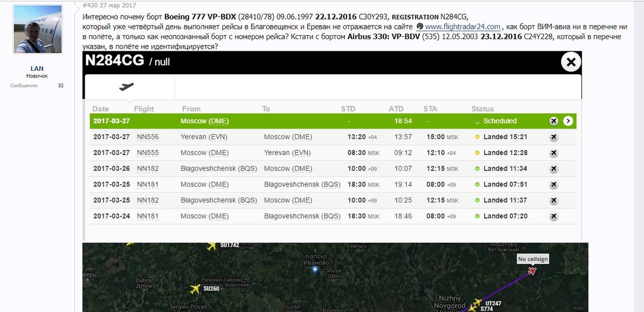The width and height of the screenshot is (644, 312).
Task: Select NN182 flight on 2017-03-25
Action: [148, 200]
